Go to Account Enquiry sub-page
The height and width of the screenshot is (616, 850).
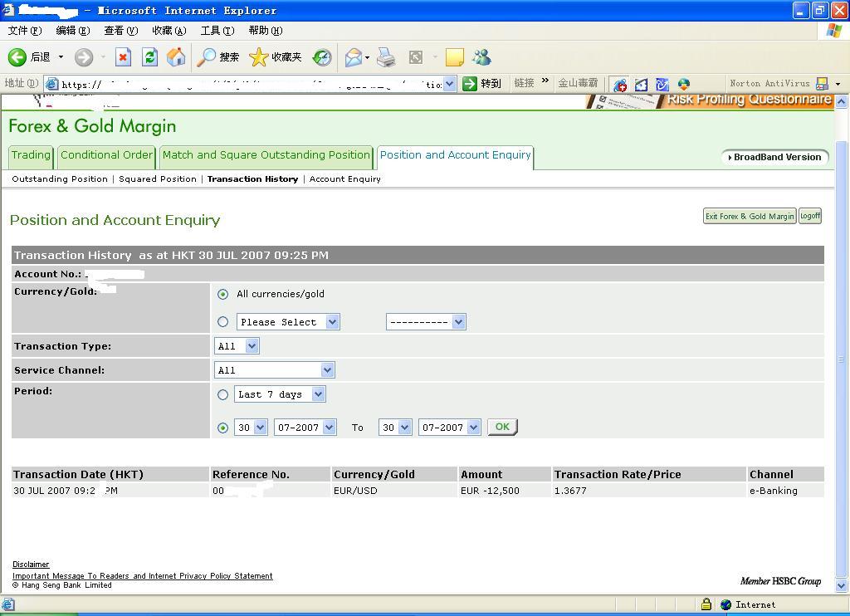coord(345,179)
